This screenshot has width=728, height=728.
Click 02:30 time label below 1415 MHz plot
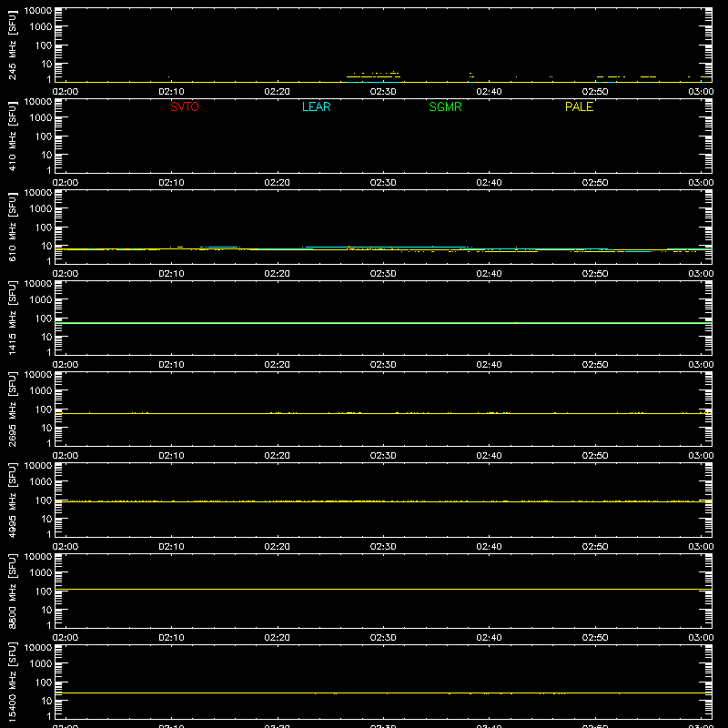[x=383, y=365]
